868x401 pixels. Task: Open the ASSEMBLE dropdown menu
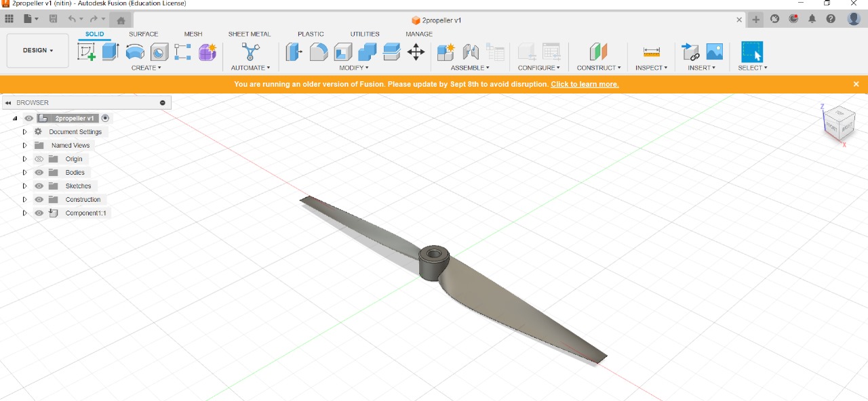tap(470, 68)
